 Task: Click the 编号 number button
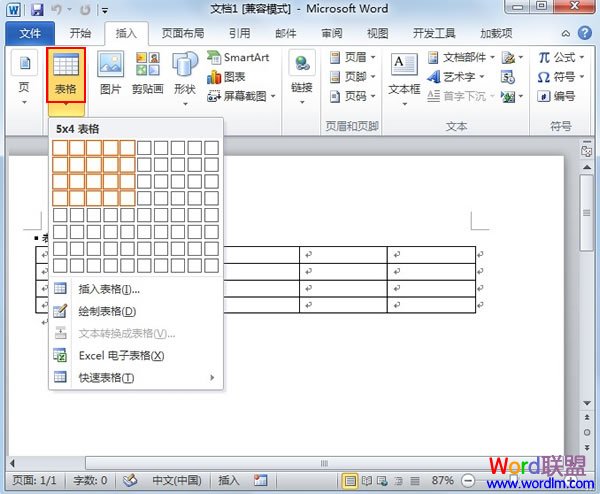(x=556, y=96)
